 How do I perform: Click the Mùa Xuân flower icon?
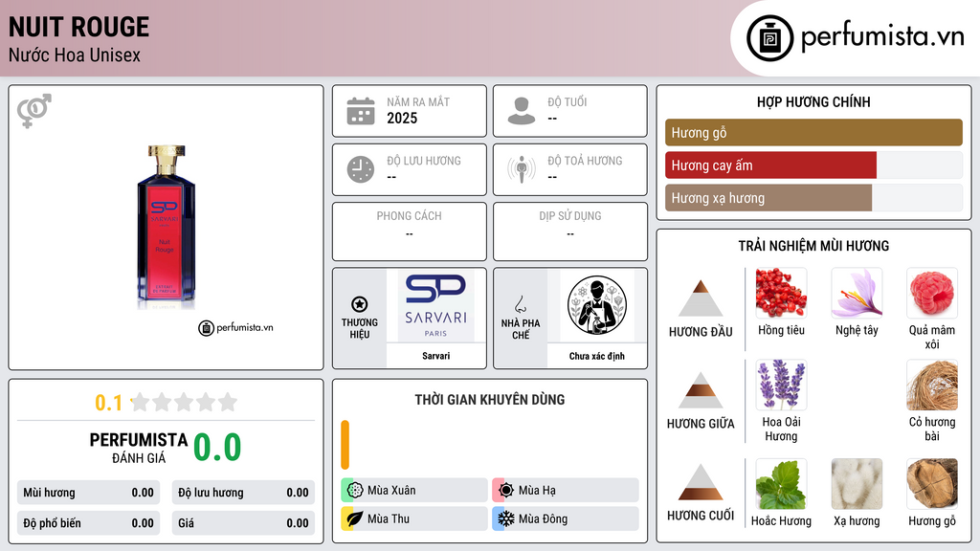[355, 490]
